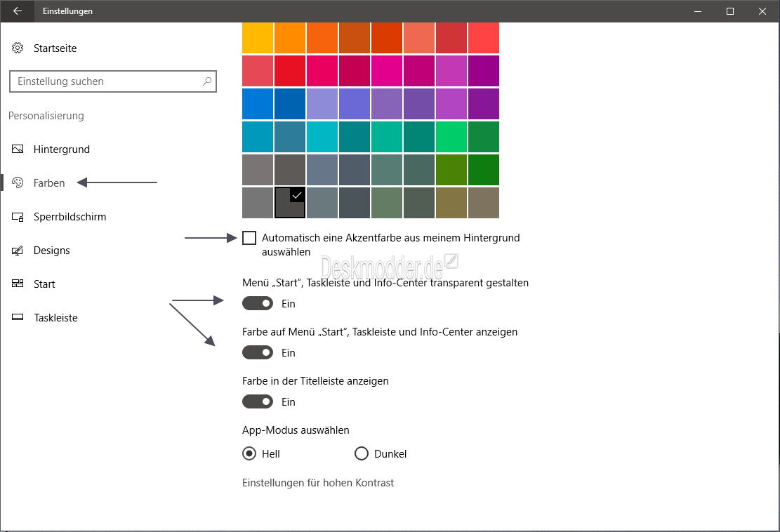Pick the selected dark gray swatch with checkmark
This screenshot has height=532, width=780.
[x=290, y=203]
